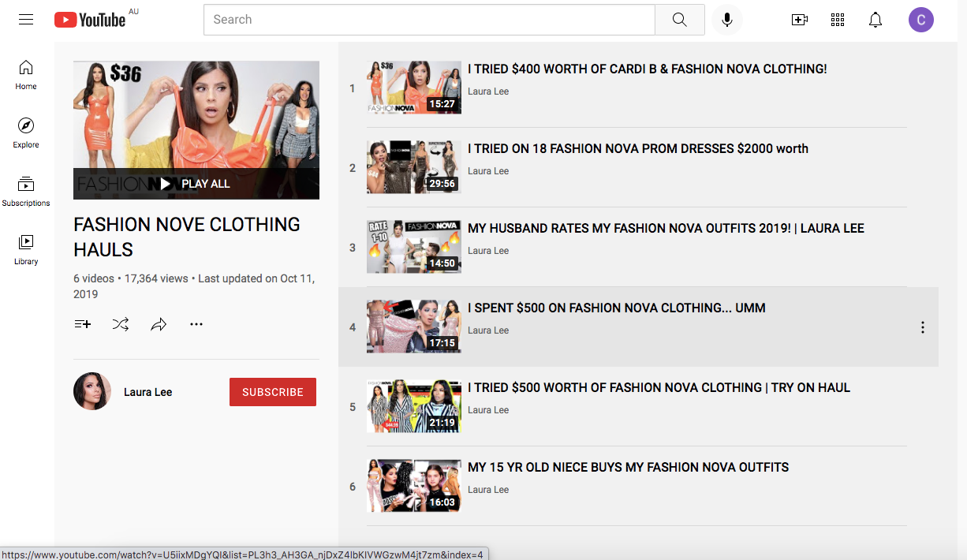Open the notifications bell
This screenshot has height=560, width=967.
pyautogui.click(x=876, y=21)
